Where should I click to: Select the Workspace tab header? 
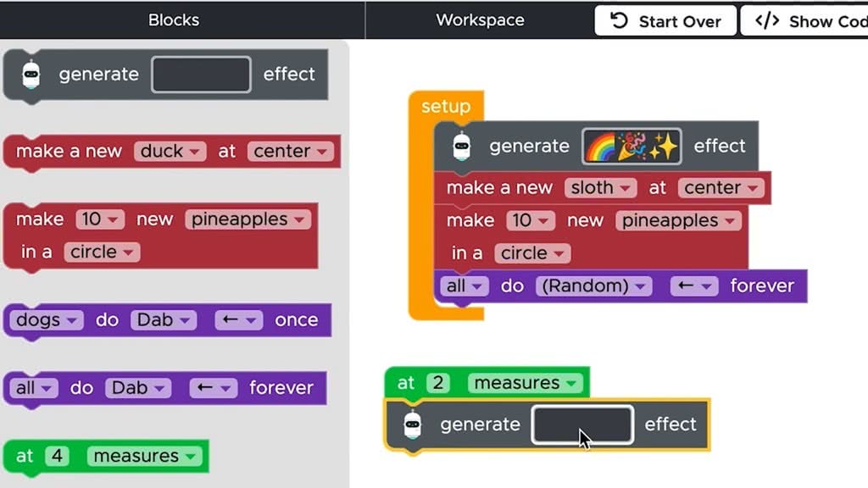point(480,19)
